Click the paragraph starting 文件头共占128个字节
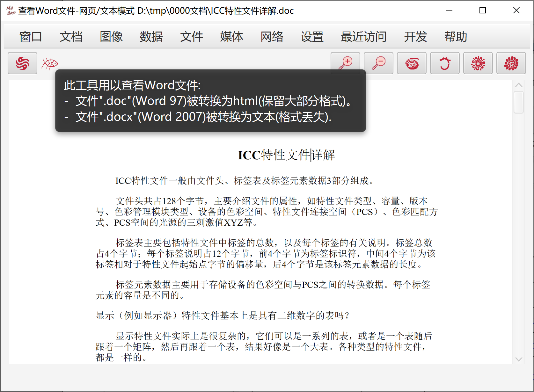 267,212
